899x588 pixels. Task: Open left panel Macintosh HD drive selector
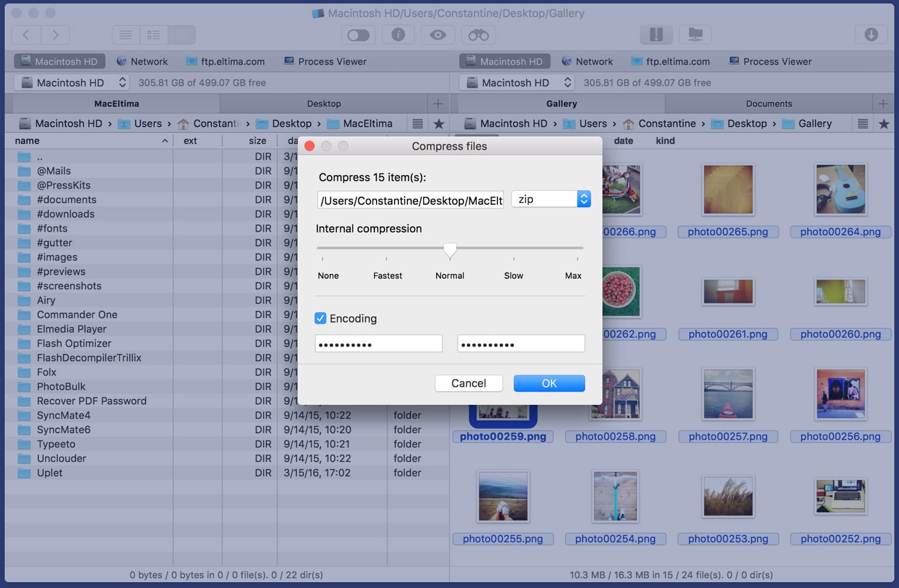point(72,83)
